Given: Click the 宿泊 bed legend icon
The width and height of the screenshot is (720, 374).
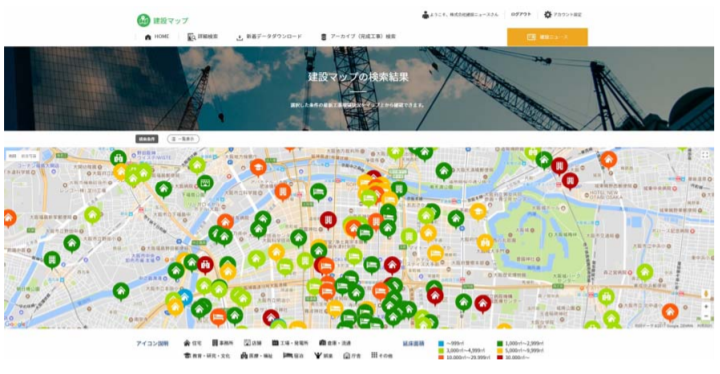Looking at the screenshot, I should [x=287, y=356].
